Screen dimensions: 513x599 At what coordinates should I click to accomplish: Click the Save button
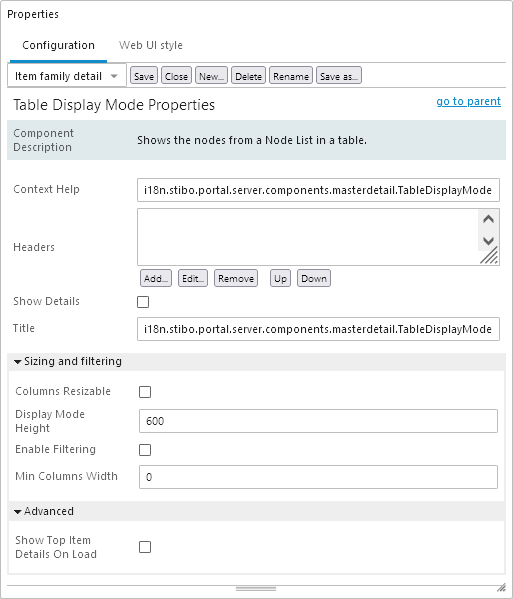(x=144, y=76)
